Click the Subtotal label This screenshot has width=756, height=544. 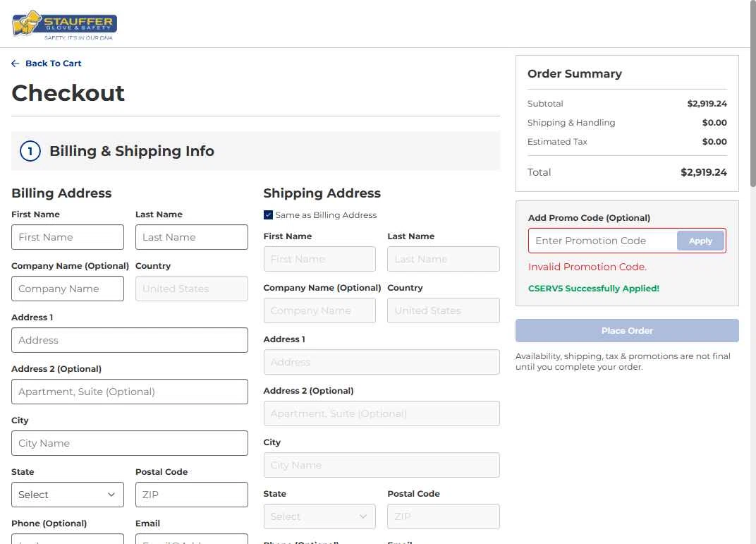(545, 104)
